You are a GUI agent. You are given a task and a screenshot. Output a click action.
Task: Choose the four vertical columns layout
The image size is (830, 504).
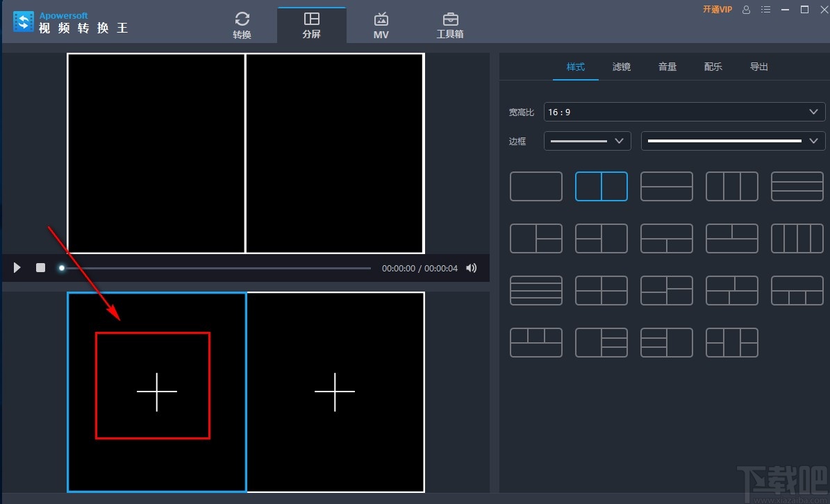[x=797, y=239]
